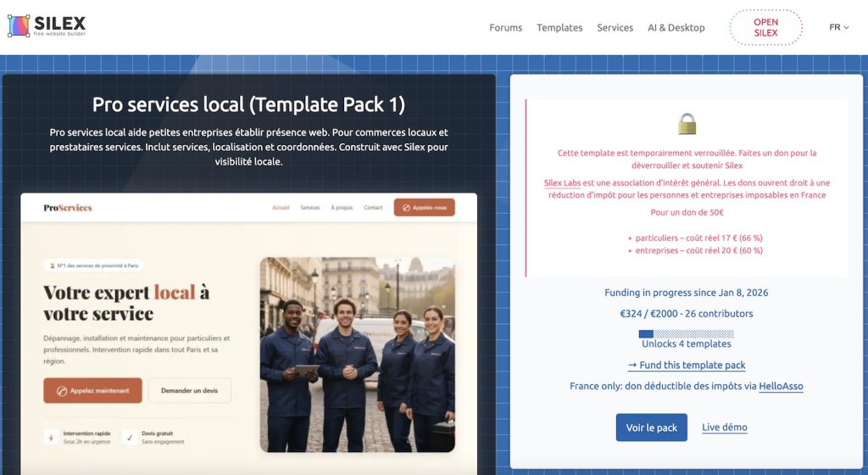Screen dimensions: 868x475
Task: Open the Live démo link
Action: click(724, 427)
